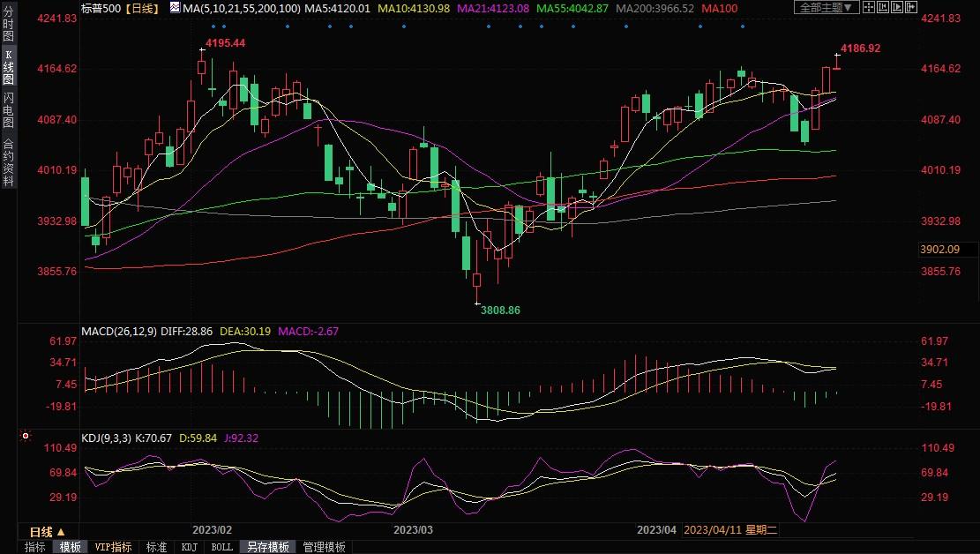The height and width of the screenshot is (554, 980).
Task: Open the 合约资料 side tab
Action: pyautogui.click(x=8, y=162)
